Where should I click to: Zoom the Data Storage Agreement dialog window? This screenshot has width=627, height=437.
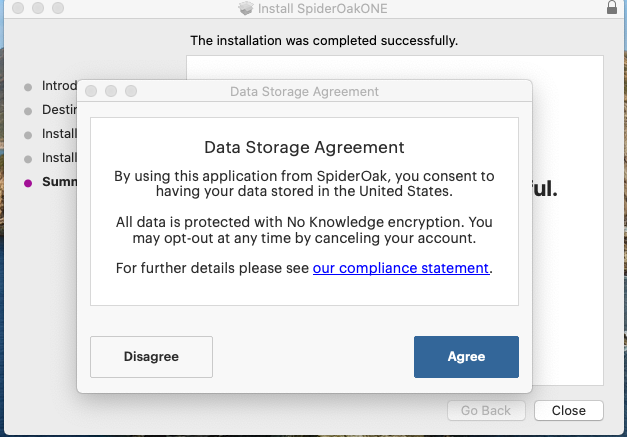click(x=130, y=91)
